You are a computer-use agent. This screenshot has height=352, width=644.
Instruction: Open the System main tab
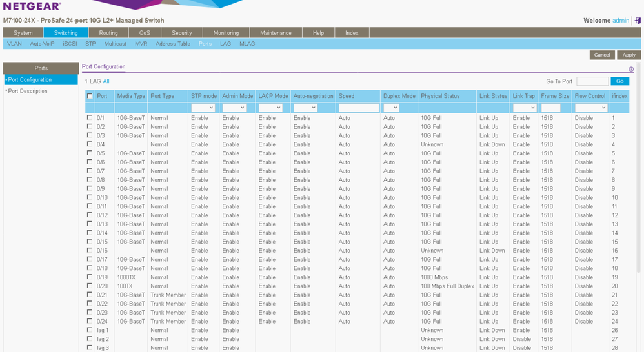(23, 33)
